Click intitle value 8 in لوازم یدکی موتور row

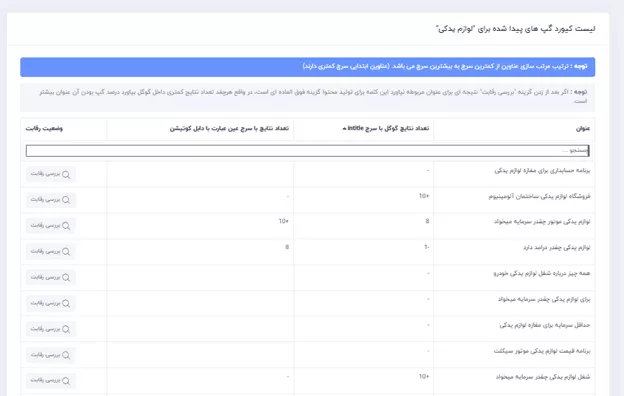[427, 221]
